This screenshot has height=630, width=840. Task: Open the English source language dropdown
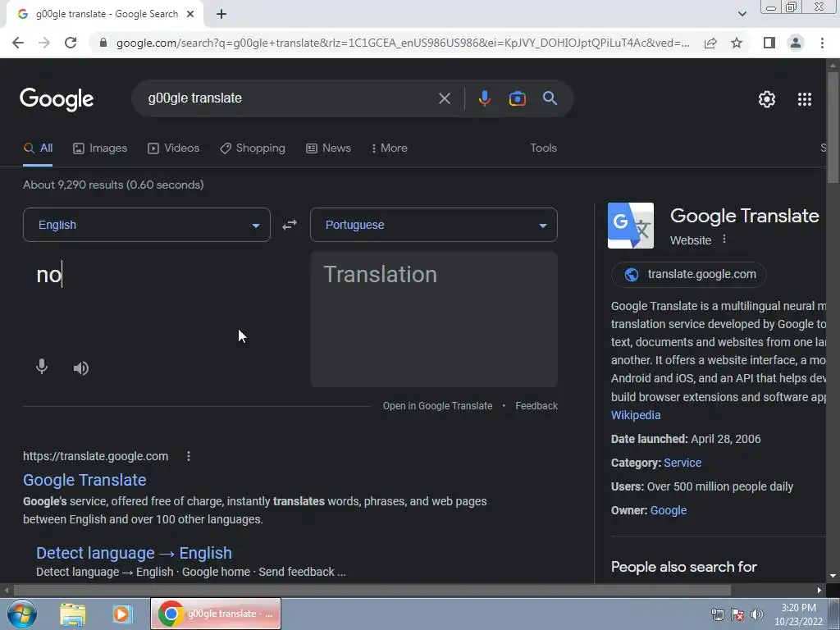[x=147, y=225]
